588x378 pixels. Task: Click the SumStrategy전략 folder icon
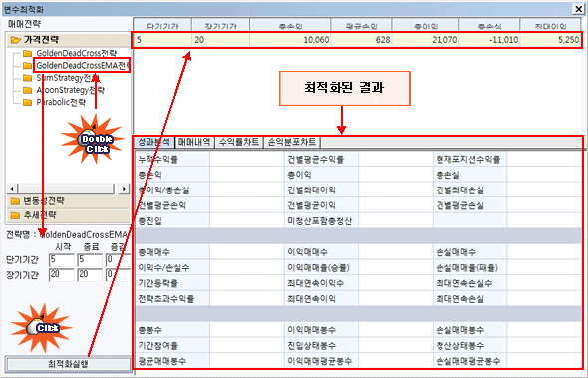pos(27,78)
